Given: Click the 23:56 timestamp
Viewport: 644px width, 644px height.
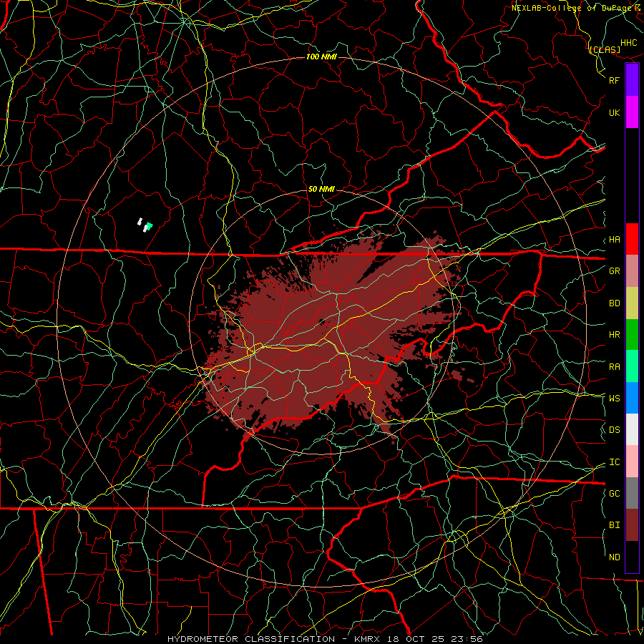Looking at the screenshot, I should point(469,639).
